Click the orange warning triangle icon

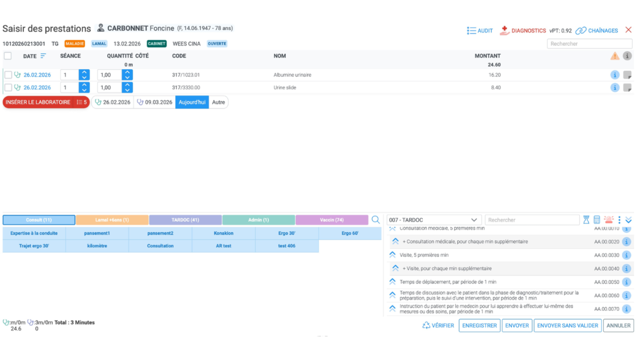(x=615, y=56)
